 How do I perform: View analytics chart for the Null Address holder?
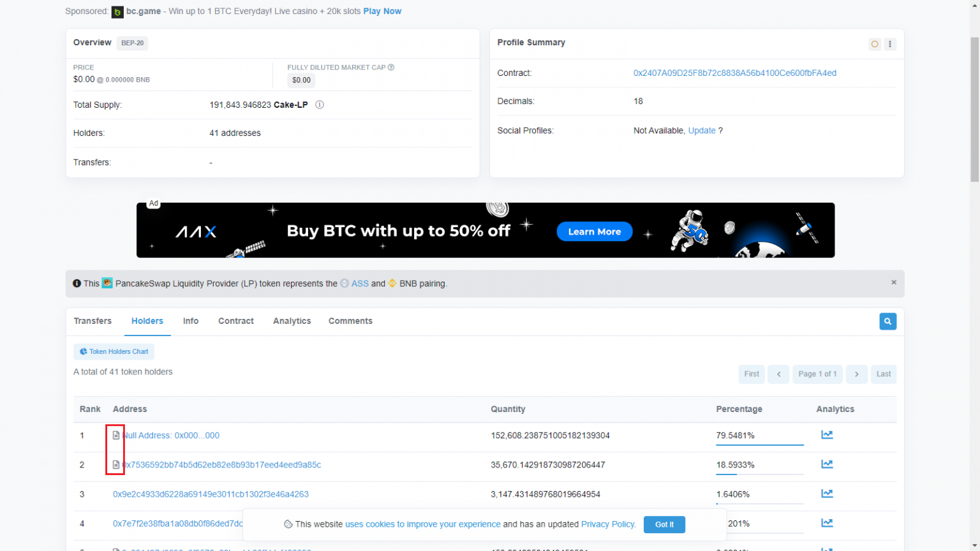(827, 434)
